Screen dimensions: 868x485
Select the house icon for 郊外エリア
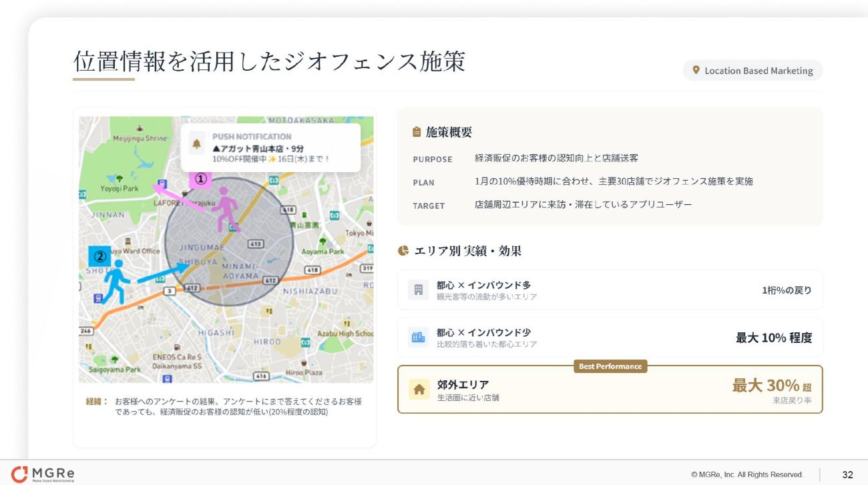(419, 389)
